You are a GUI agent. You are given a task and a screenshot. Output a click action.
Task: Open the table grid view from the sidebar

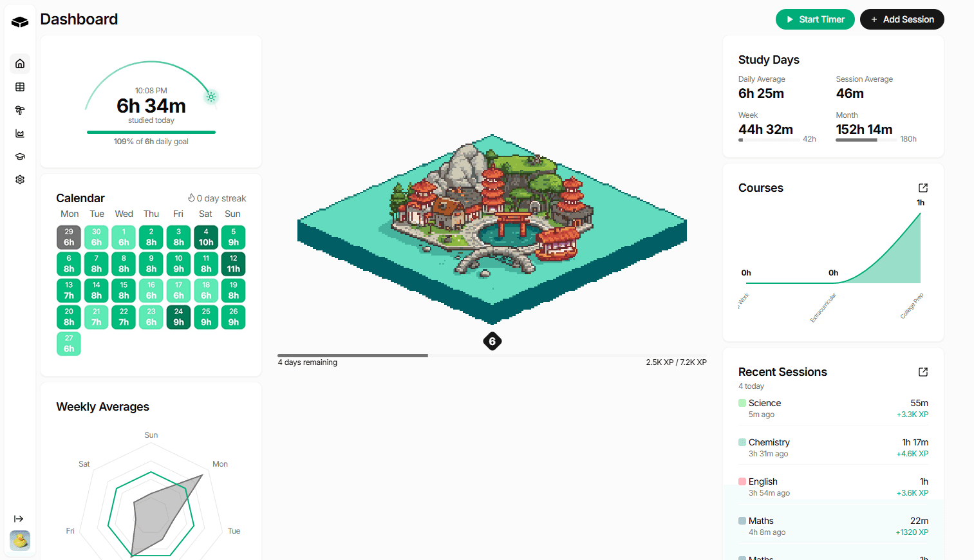pos(20,87)
